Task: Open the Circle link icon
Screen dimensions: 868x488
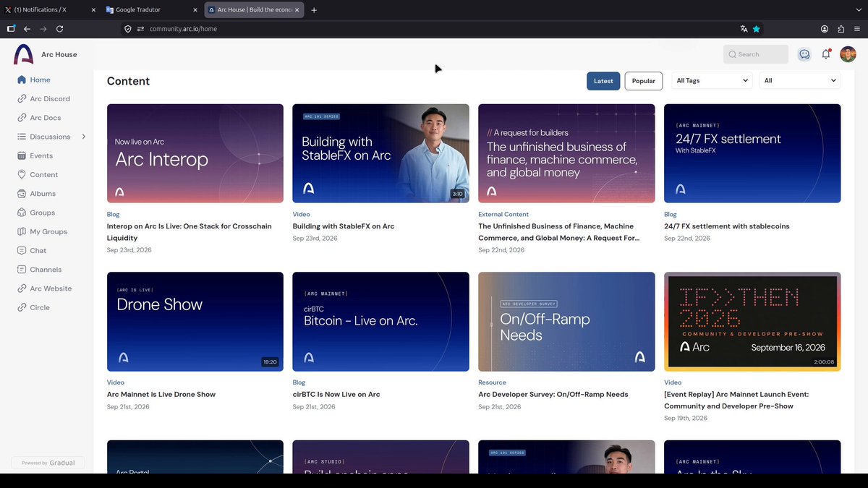Action: tap(22, 307)
